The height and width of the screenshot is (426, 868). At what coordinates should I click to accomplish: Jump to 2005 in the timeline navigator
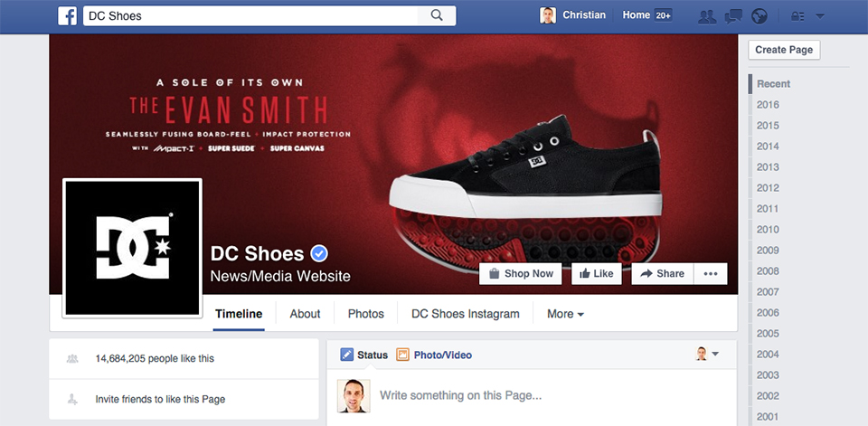[x=768, y=334]
